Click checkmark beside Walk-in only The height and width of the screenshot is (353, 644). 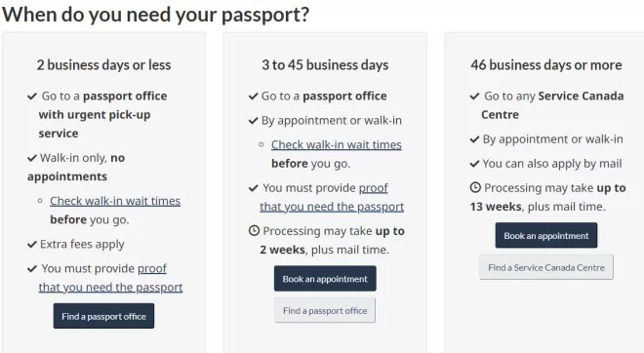click(x=32, y=158)
